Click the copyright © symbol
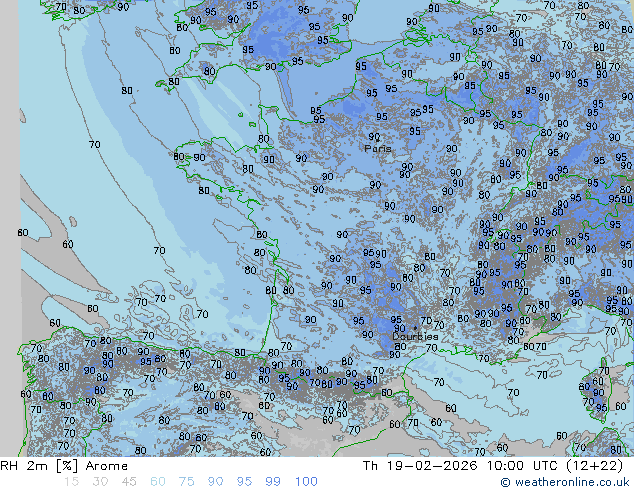This screenshot has width=634, height=490. tap(506, 482)
